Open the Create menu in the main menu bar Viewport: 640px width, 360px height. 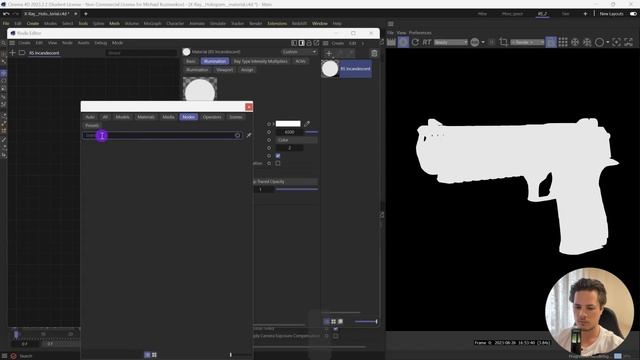[x=32, y=23]
